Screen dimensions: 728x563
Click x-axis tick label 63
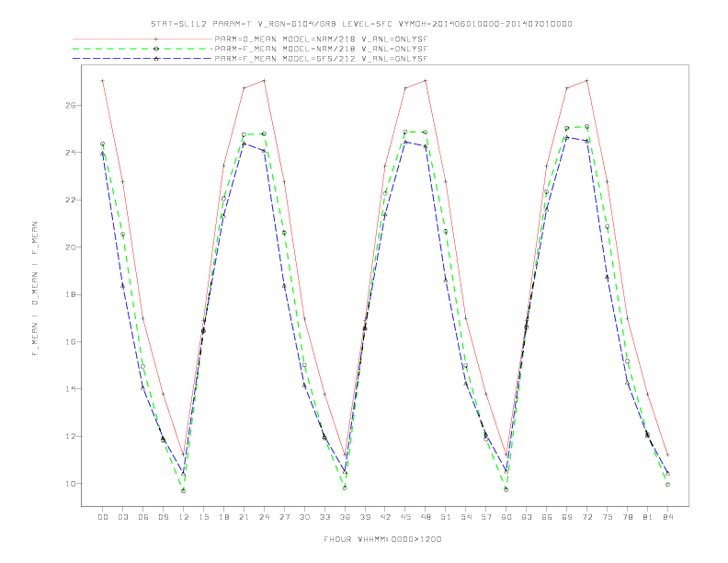click(x=527, y=517)
